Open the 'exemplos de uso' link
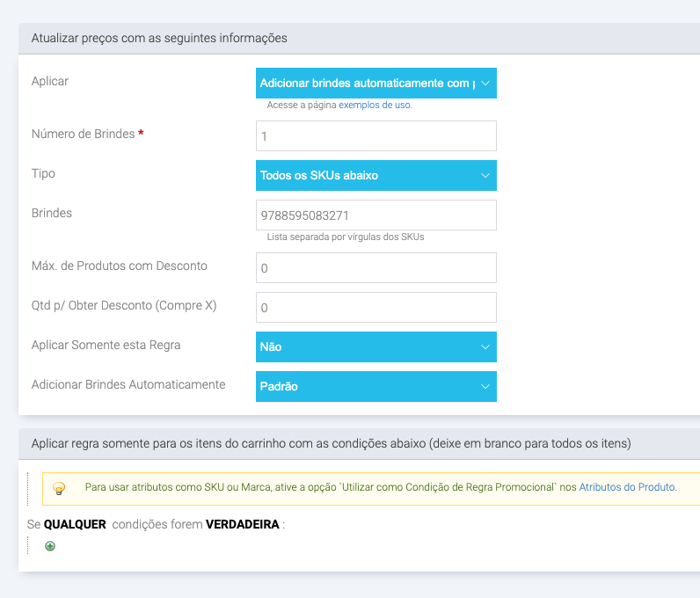 pyautogui.click(x=375, y=105)
